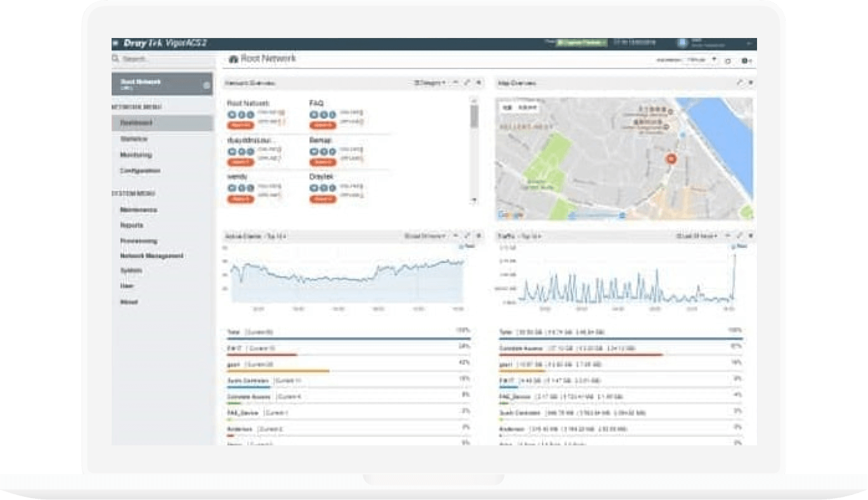The image size is (868, 500).
Task: Click the orange button under the Draytek network
Action: point(323,199)
